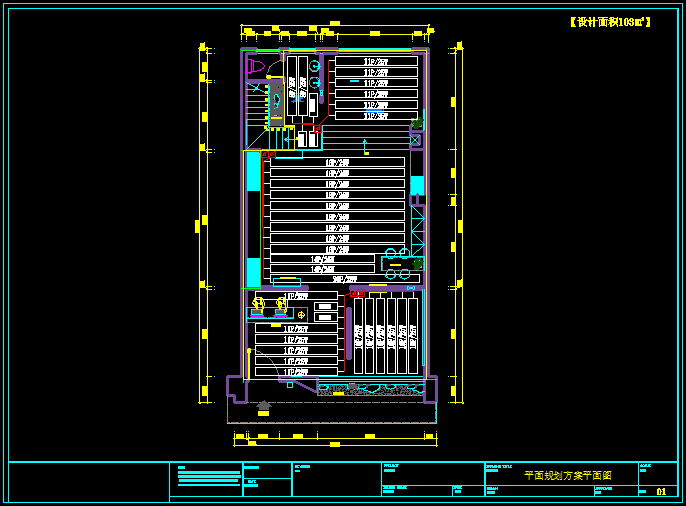This screenshot has height=506, width=686.
Task: Select the drawing title 平面规划方案平面图
Action: coord(567,476)
